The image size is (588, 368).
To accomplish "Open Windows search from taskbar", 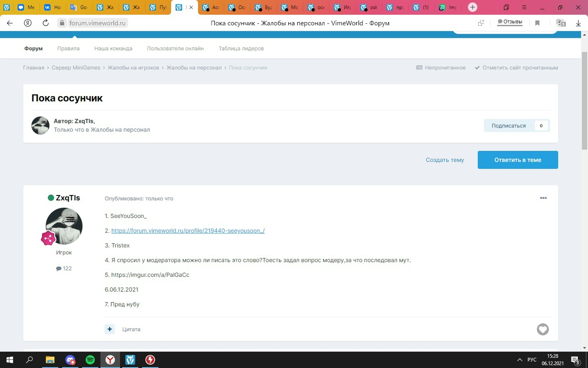I will (x=30, y=360).
